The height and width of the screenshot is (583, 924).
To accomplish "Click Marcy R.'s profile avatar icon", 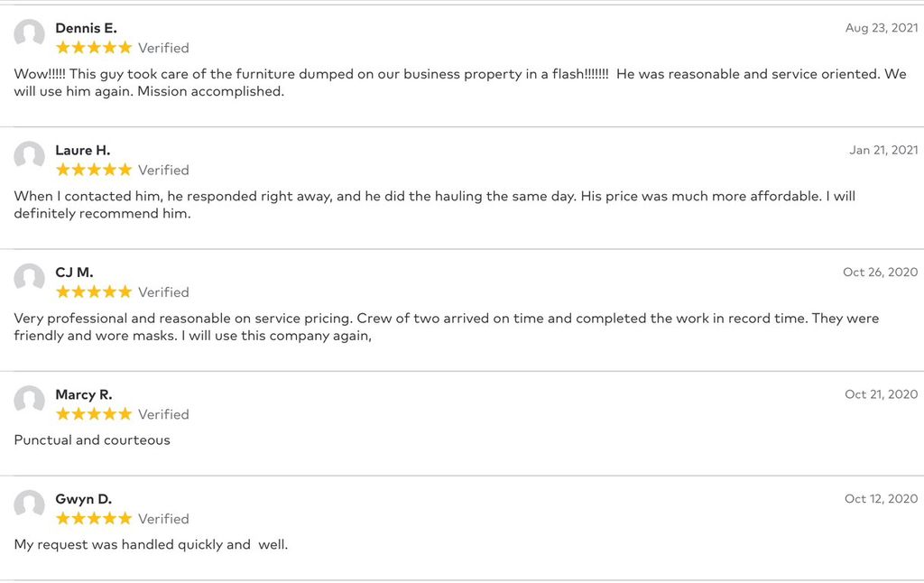I will pyautogui.click(x=30, y=400).
